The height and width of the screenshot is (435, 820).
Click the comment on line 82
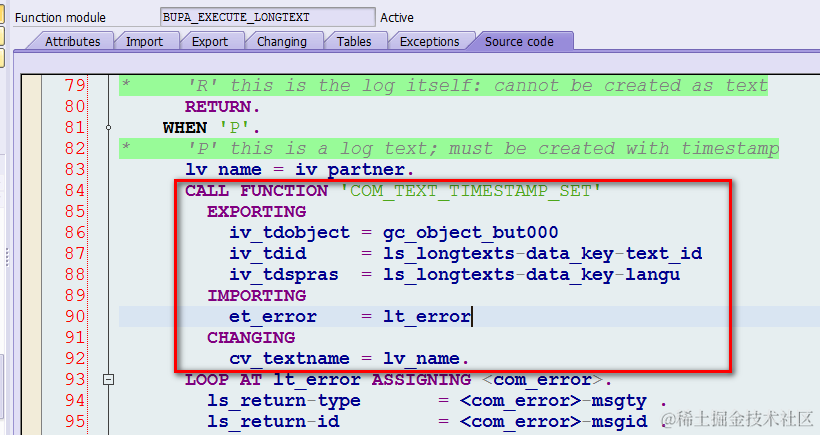449,148
